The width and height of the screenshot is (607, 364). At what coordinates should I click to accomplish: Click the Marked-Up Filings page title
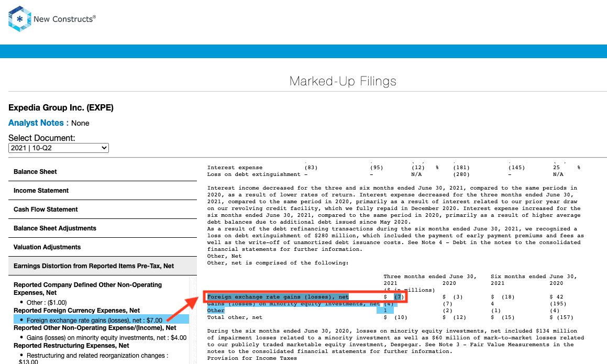[343, 81]
